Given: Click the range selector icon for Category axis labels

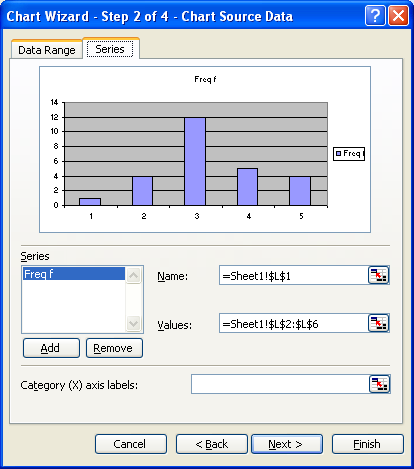Looking at the screenshot, I should point(379,384).
